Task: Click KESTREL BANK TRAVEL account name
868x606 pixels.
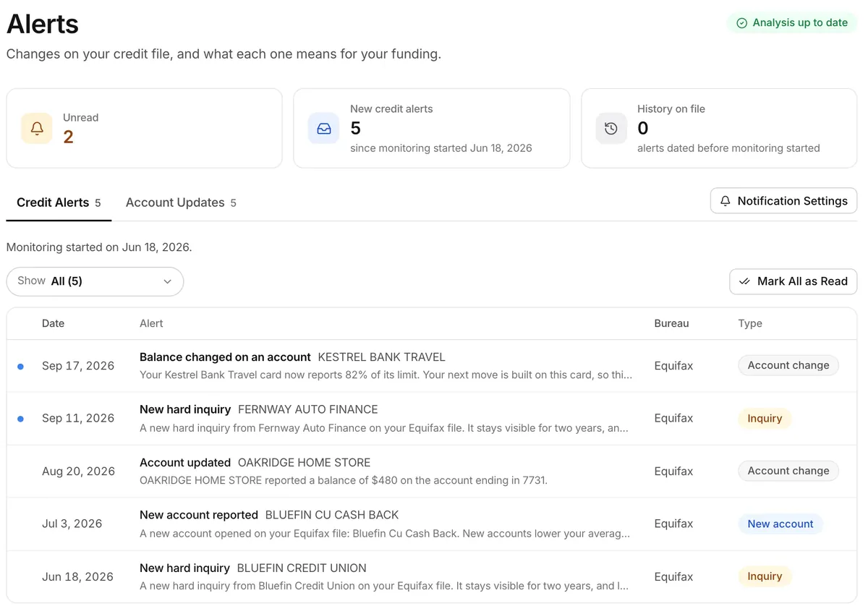Action: 381,357
